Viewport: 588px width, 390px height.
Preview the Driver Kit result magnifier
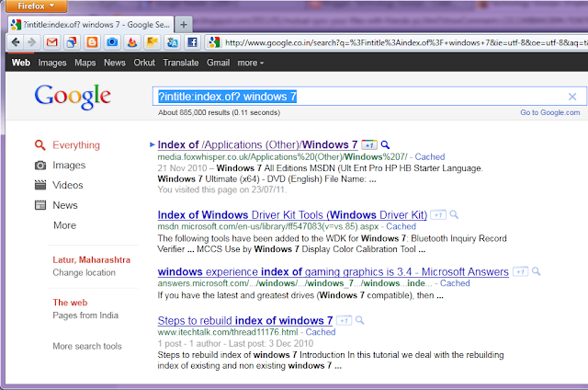point(454,214)
